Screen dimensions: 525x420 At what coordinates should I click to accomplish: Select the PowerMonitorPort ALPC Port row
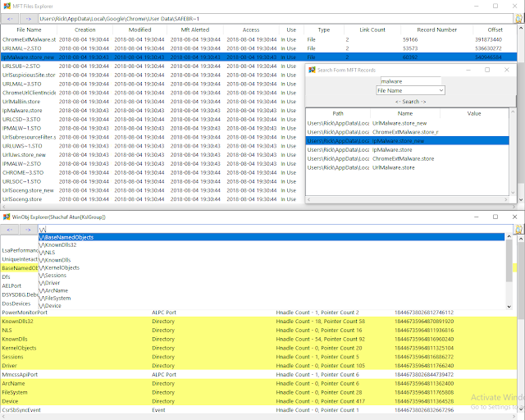(x=258, y=313)
